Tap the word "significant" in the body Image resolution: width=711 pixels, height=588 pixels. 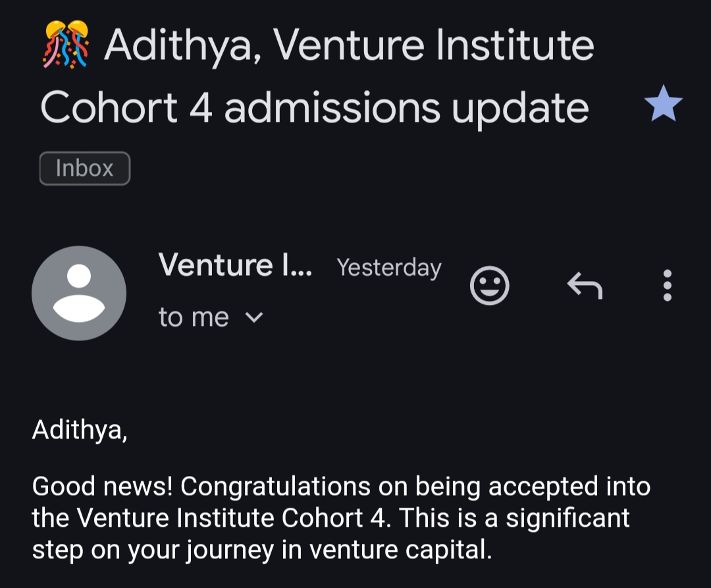pos(567,518)
